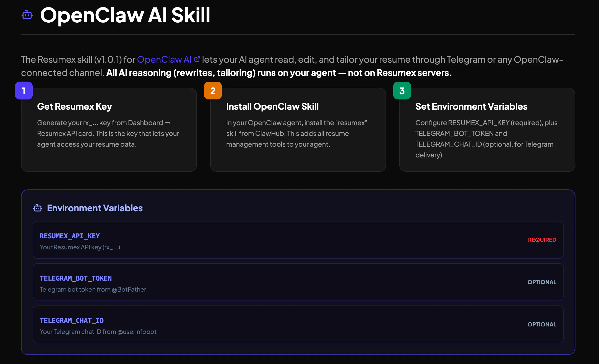Click the bold 'All AI reasoning' sentence
The width and height of the screenshot is (599, 364).
click(279, 73)
